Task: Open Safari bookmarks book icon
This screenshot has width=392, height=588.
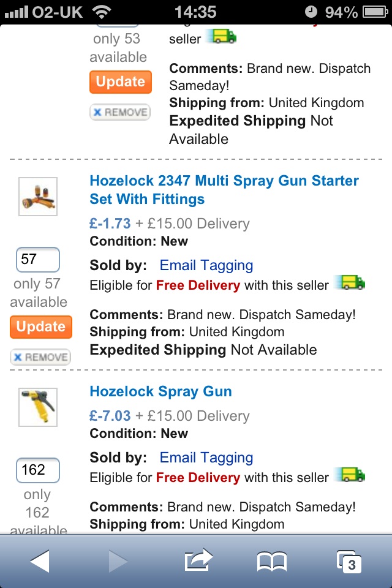Action: pos(272,560)
